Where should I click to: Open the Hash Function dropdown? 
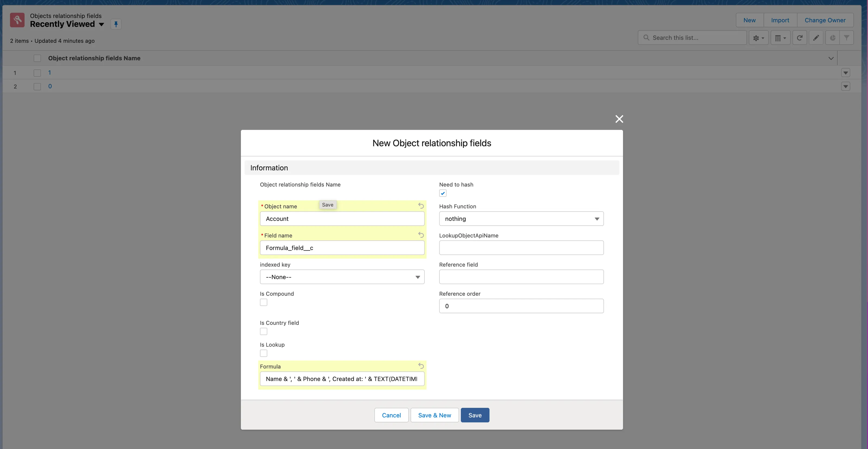[x=521, y=219]
